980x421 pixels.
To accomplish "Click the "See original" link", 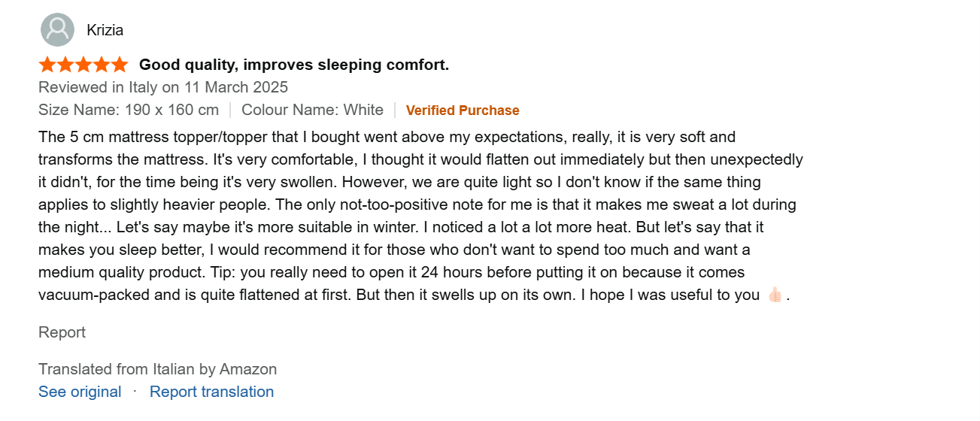I will (80, 392).
